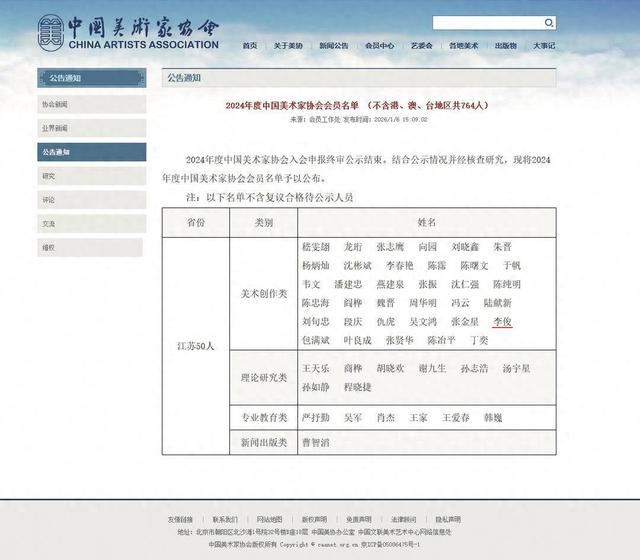Click the name 程晓捷
The width and height of the screenshot is (640, 560).
coord(358,387)
